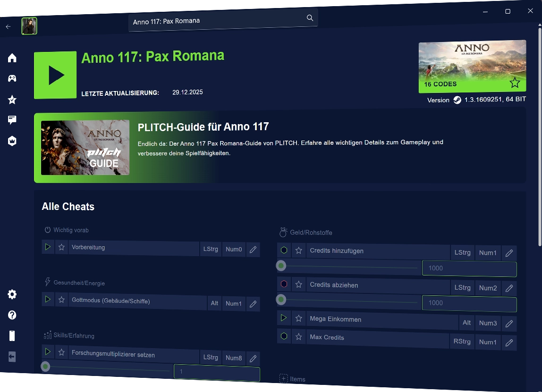The width and height of the screenshot is (542, 392).
Task: Open Settings via the gear icon
Action: [x=12, y=294]
